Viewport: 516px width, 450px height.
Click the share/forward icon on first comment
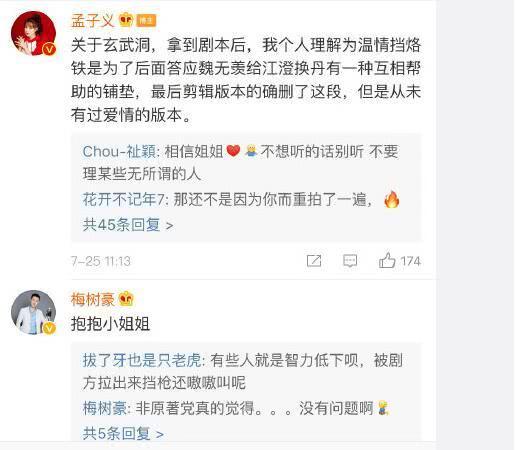[314, 261]
